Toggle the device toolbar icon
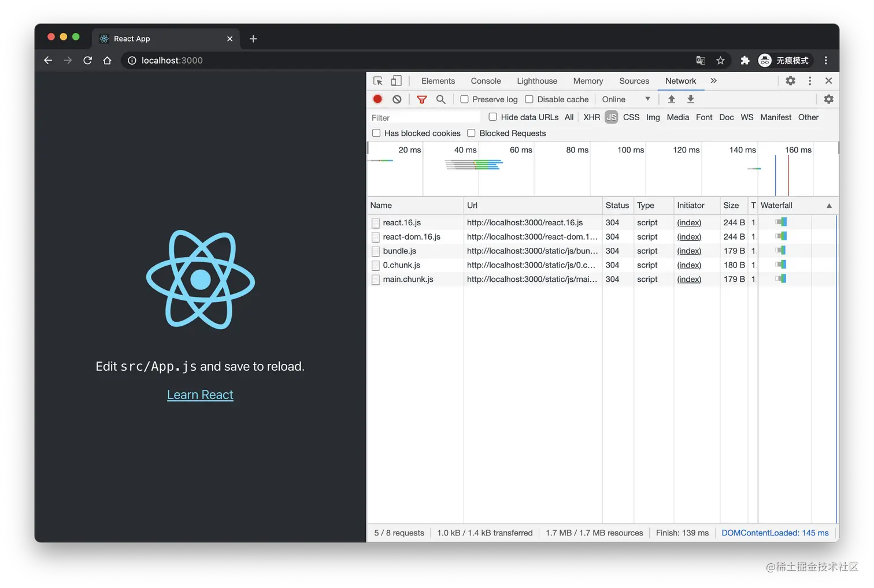 397,81
